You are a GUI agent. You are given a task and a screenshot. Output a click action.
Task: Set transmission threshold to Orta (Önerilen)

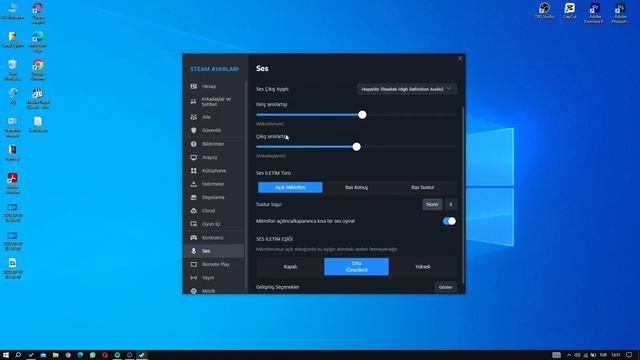point(356,267)
